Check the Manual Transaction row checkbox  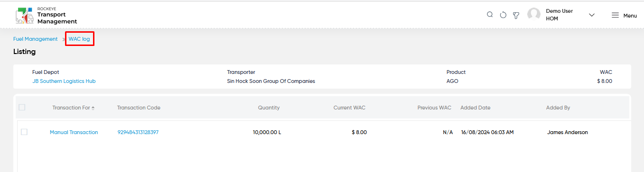(24, 132)
